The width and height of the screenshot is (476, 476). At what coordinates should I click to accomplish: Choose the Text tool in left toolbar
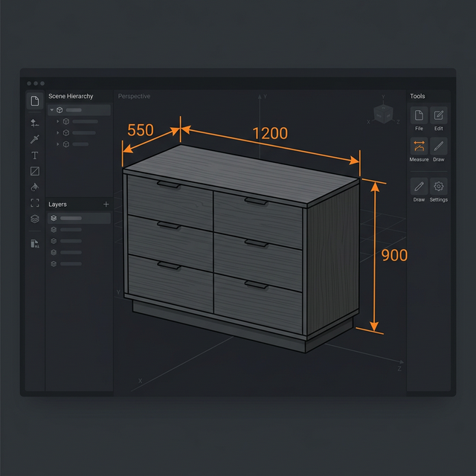tap(34, 155)
